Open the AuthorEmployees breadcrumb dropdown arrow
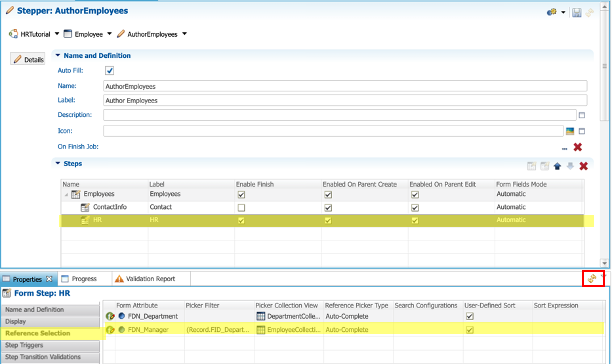 [185, 34]
